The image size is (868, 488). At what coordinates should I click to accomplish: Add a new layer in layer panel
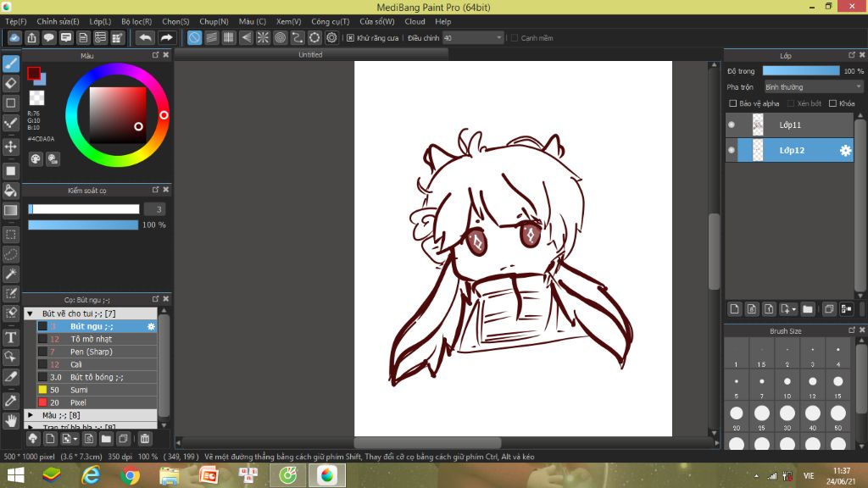pyautogui.click(x=735, y=308)
